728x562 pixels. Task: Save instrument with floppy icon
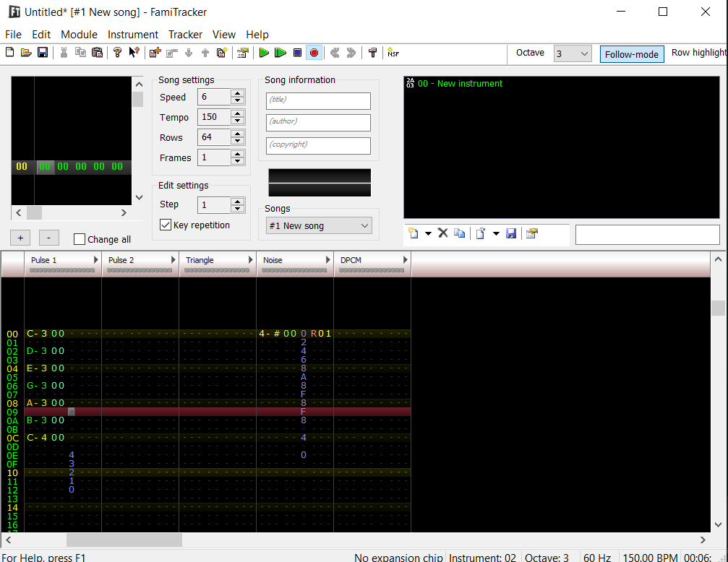coord(511,233)
